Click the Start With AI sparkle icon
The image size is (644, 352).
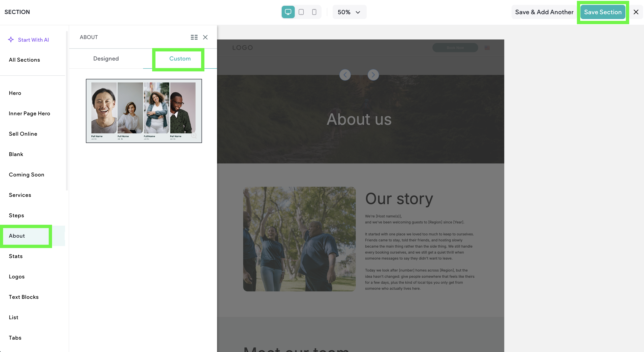(x=11, y=39)
